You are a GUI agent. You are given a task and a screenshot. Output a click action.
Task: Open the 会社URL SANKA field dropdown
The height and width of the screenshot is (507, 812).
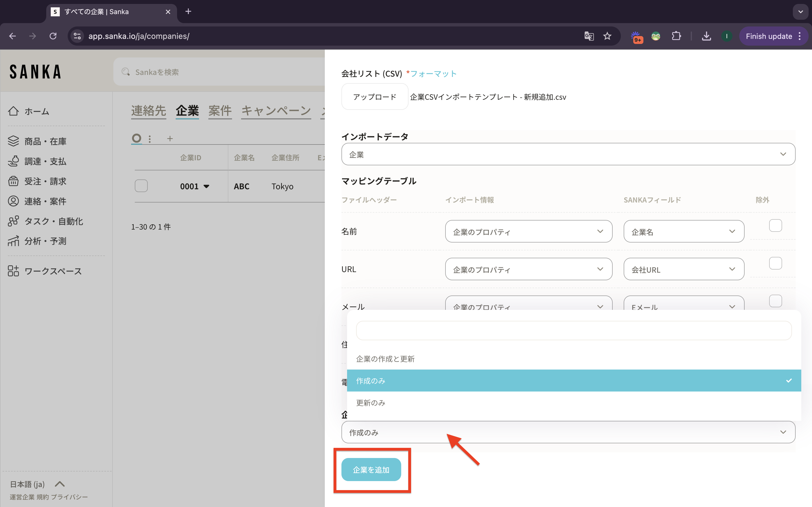[x=683, y=269]
